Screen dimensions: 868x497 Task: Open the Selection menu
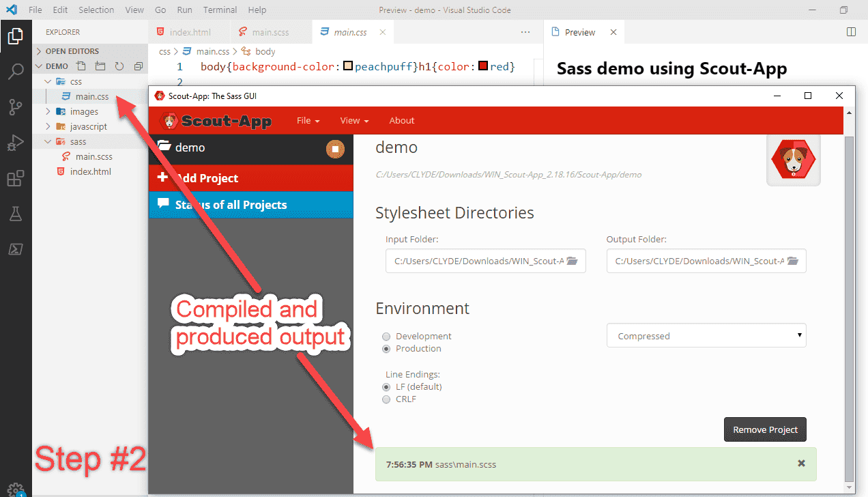click(96, 10)
